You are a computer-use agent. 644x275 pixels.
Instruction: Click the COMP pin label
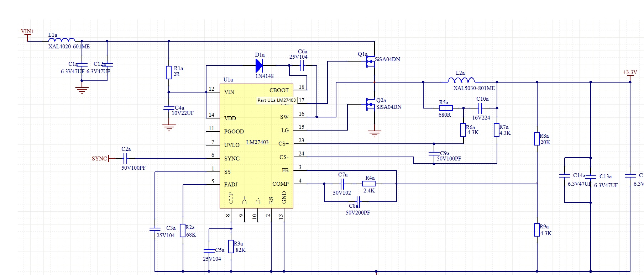(281, 184)
